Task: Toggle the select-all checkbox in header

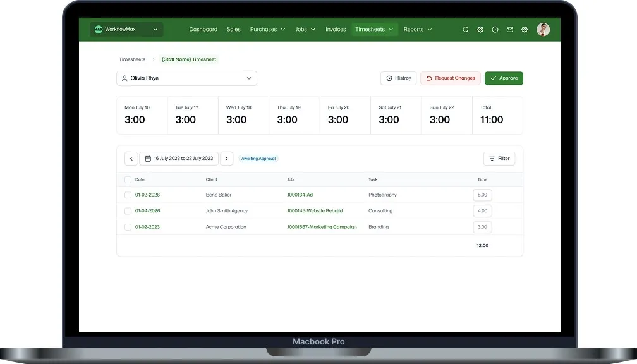Action: pyautogui.click(x=128, y=179)
